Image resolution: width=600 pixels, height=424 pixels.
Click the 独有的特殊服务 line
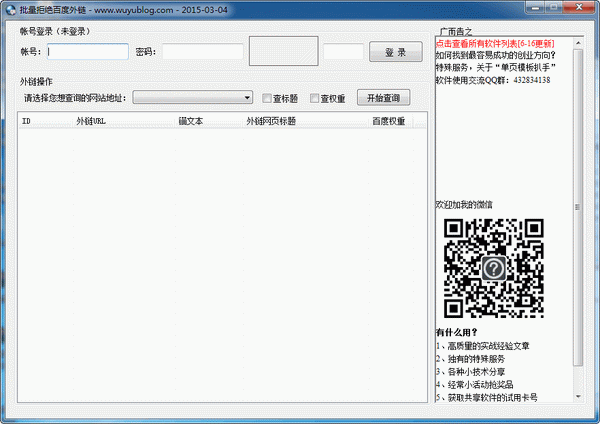coord(470,359)
